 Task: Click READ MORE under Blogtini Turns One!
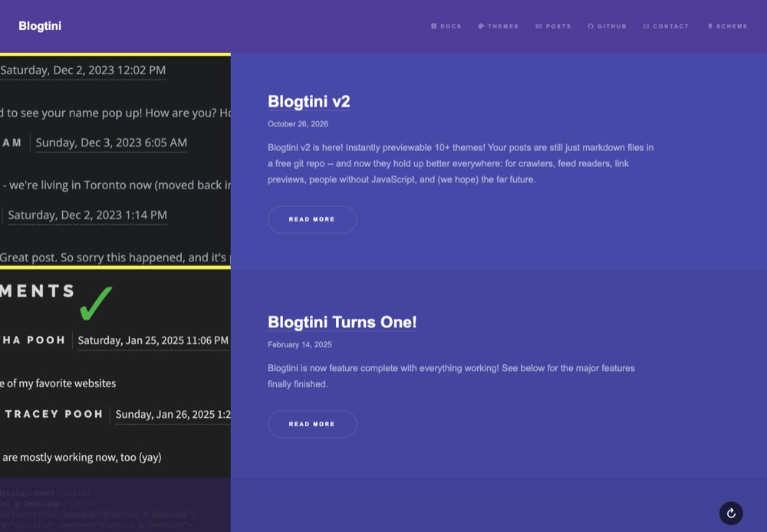pyautogui.click(x=312, y=424)
